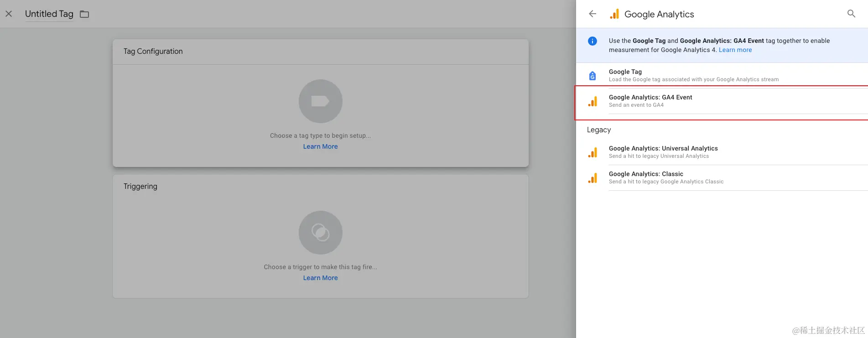
Task: Open Learn More under Triggering
Action: tap(320, 278)
